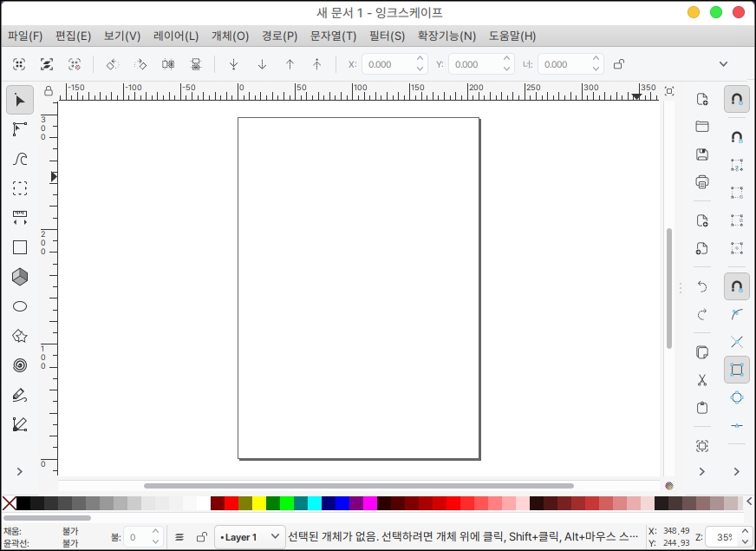Screen dimensions: 756x551
Task: Expand more tools in left toolbox
Action: (20, 471)
